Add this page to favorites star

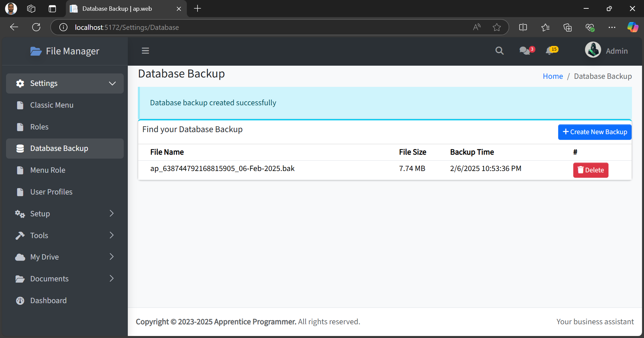497,27
